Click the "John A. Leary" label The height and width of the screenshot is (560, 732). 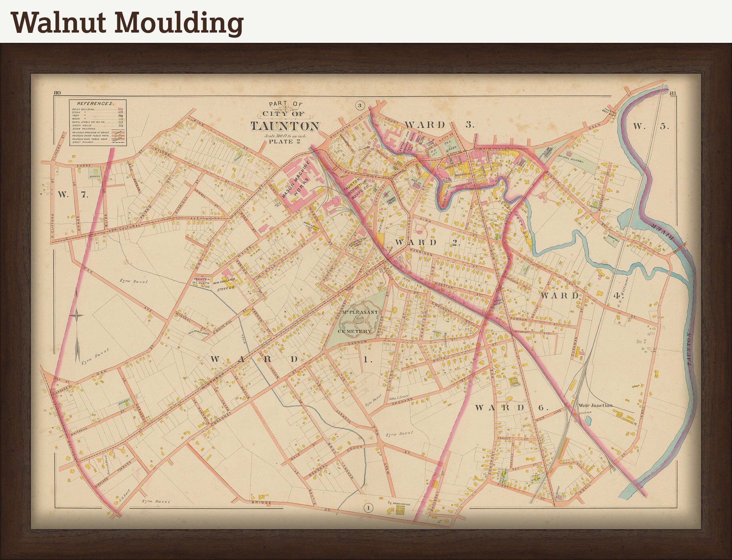pos(399,398)
